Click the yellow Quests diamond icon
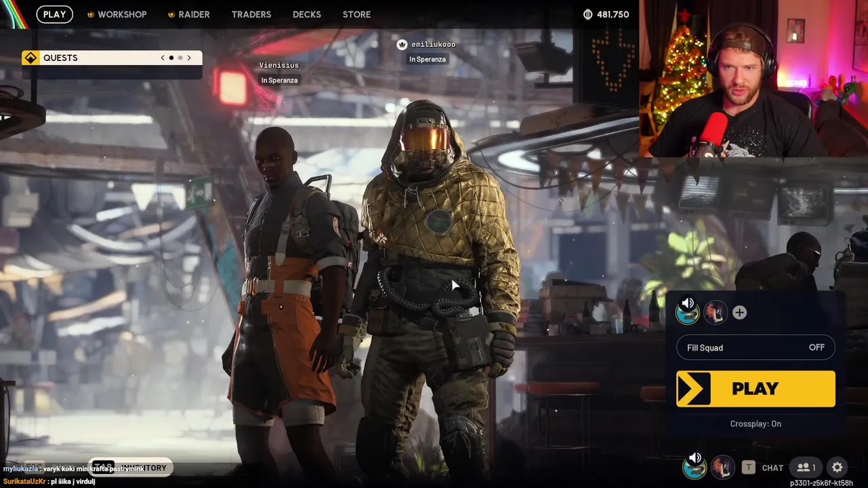The image size is (868, 488). [x=31, y=58]
